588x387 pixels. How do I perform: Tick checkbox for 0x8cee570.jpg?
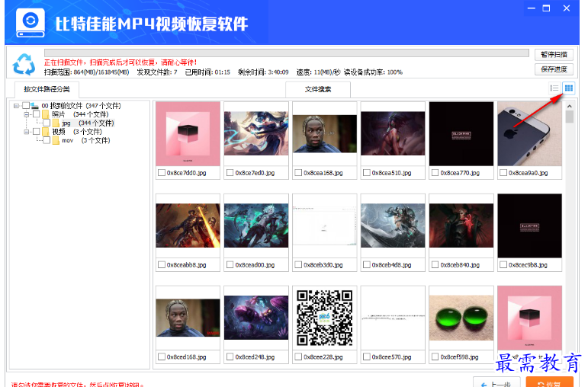coord(366,357)
